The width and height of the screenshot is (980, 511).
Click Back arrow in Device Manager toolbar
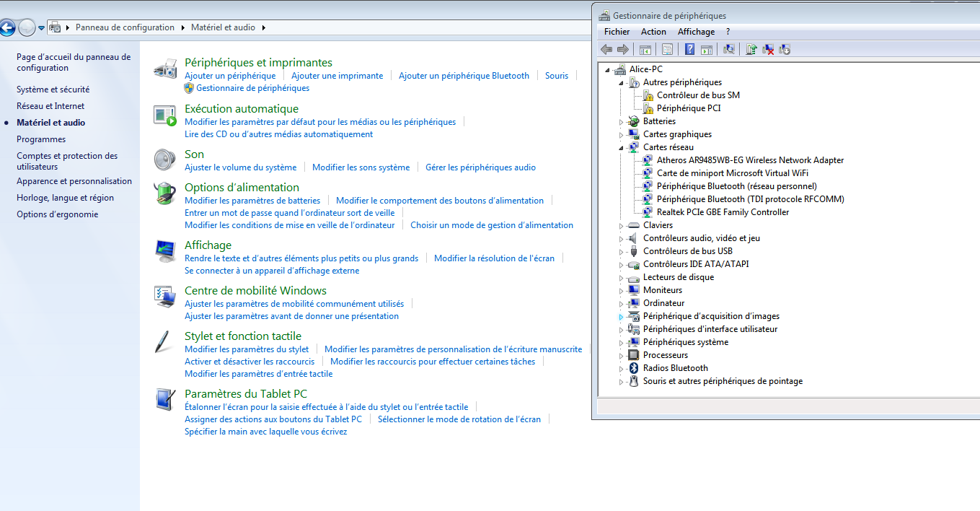tap(606, 49)
